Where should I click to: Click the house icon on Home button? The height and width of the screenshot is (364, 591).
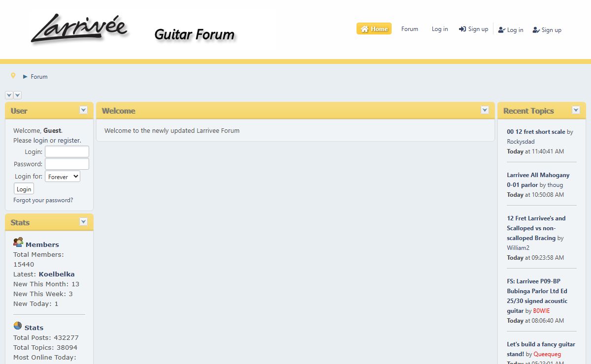click(364, 29)
